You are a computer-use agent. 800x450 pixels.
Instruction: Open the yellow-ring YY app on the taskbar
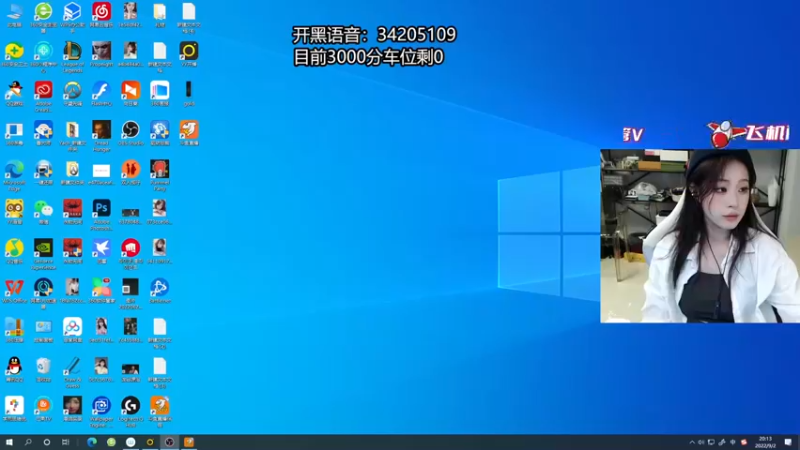150,442
